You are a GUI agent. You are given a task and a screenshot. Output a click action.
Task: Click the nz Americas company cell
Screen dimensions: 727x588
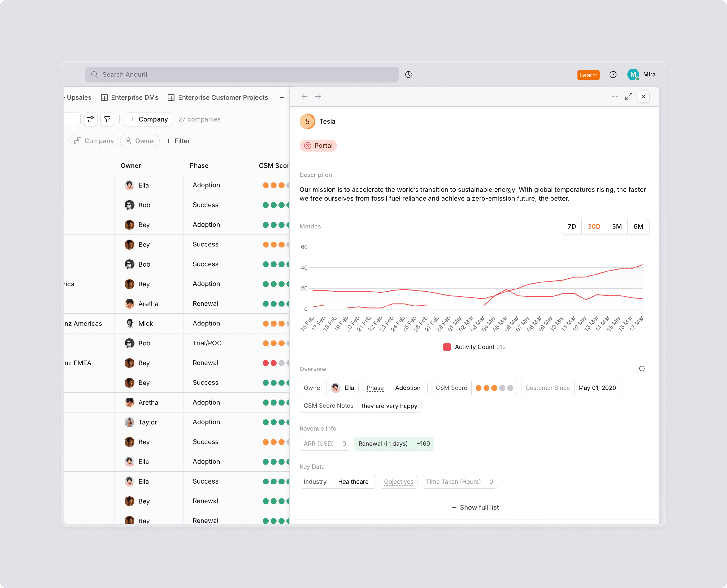(x=89, y=324)
